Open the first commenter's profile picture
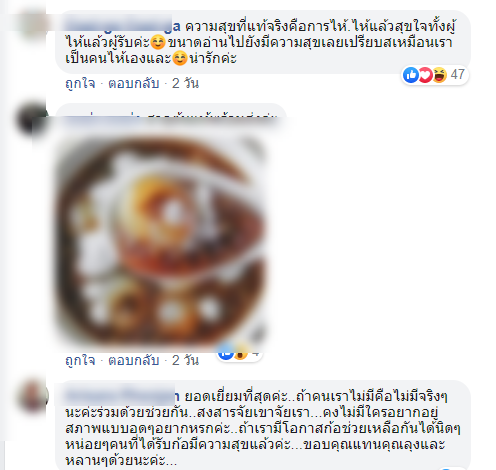The width and height of the screenshot is (496, 470). point(32,23)
